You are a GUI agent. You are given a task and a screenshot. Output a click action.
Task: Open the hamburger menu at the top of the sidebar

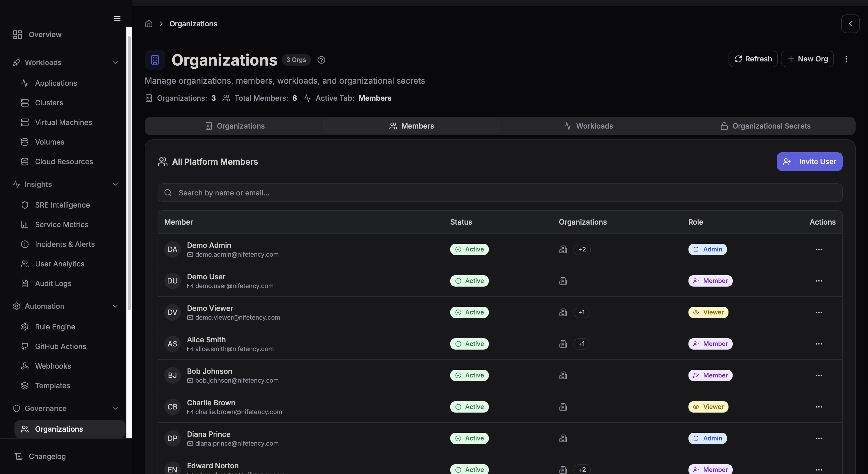point(117,19)
